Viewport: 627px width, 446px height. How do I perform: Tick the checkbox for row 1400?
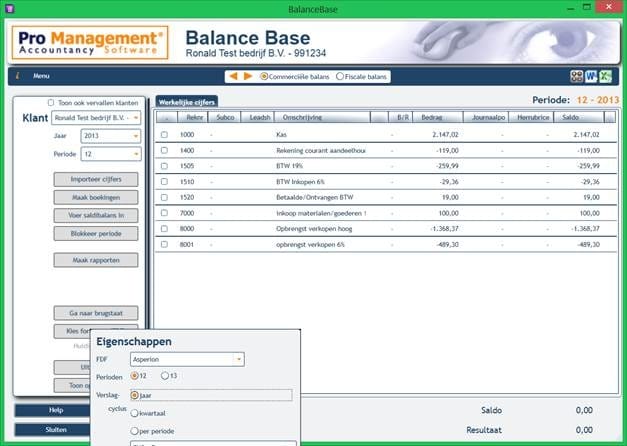[x=164, y=150]
